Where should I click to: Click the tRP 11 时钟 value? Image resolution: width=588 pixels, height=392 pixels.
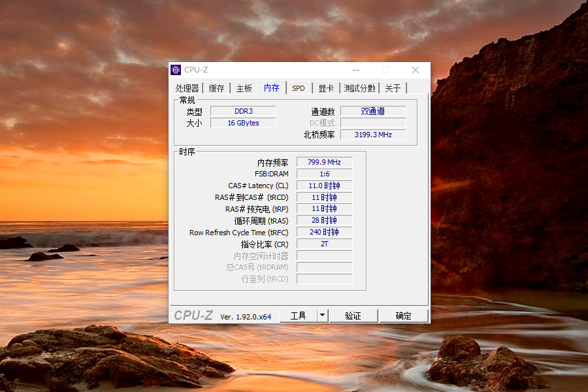coord(324,209)
